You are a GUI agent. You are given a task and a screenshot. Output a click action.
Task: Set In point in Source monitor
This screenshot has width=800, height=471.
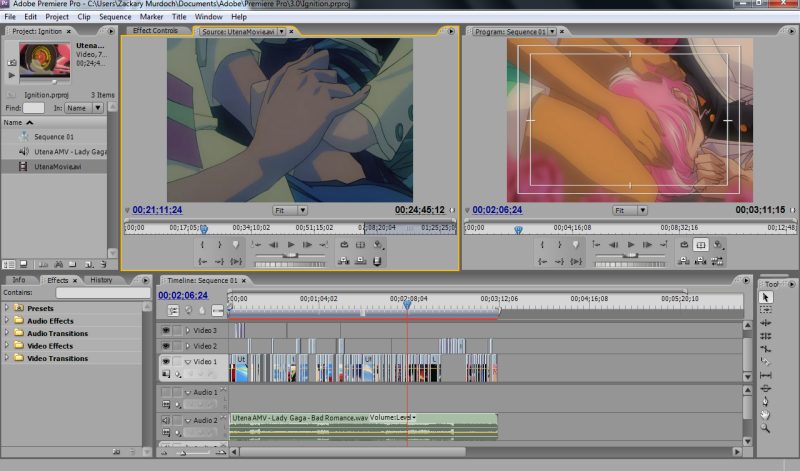click(x=202, y=245)
